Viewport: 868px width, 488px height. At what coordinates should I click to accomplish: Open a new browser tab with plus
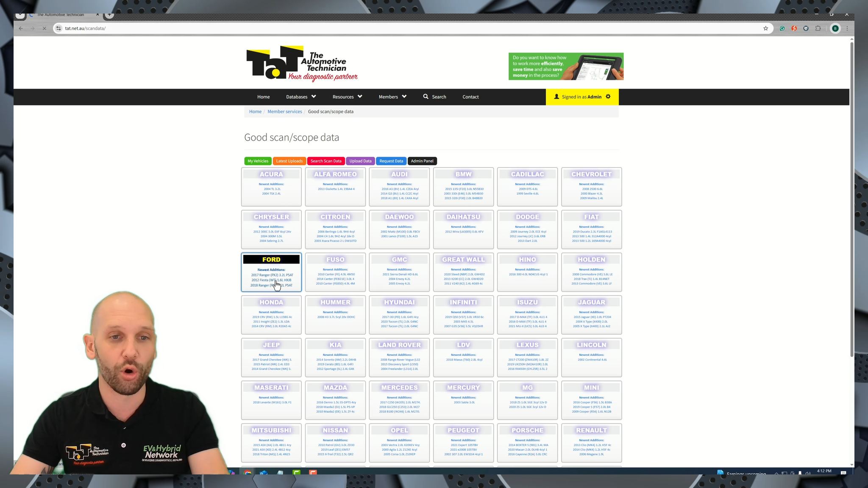(109, 15)
